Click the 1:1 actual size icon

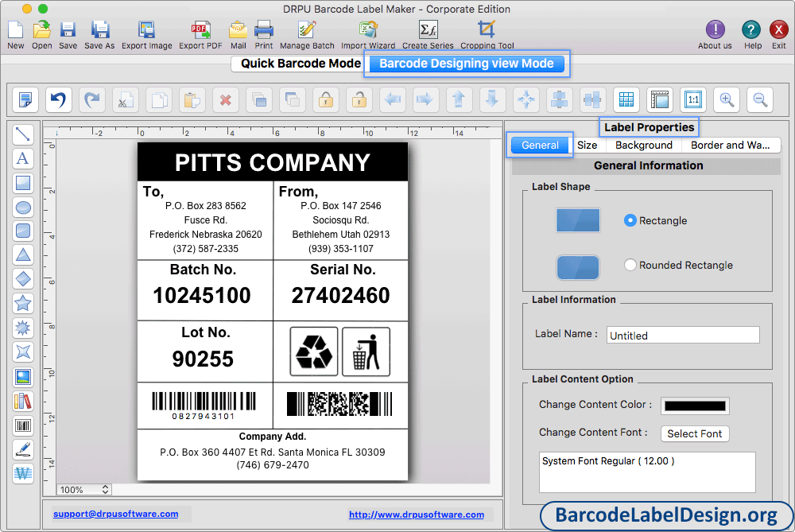[x=693, y=99]
